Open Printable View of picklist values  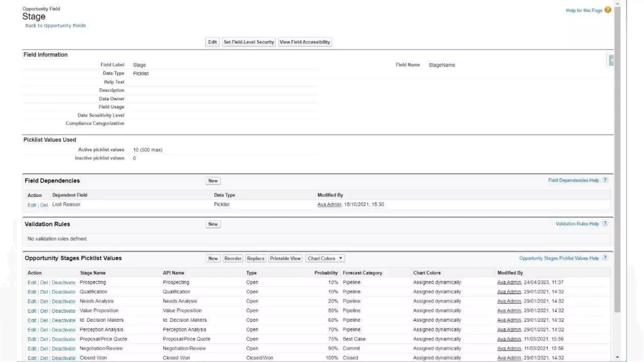[285, 258]
